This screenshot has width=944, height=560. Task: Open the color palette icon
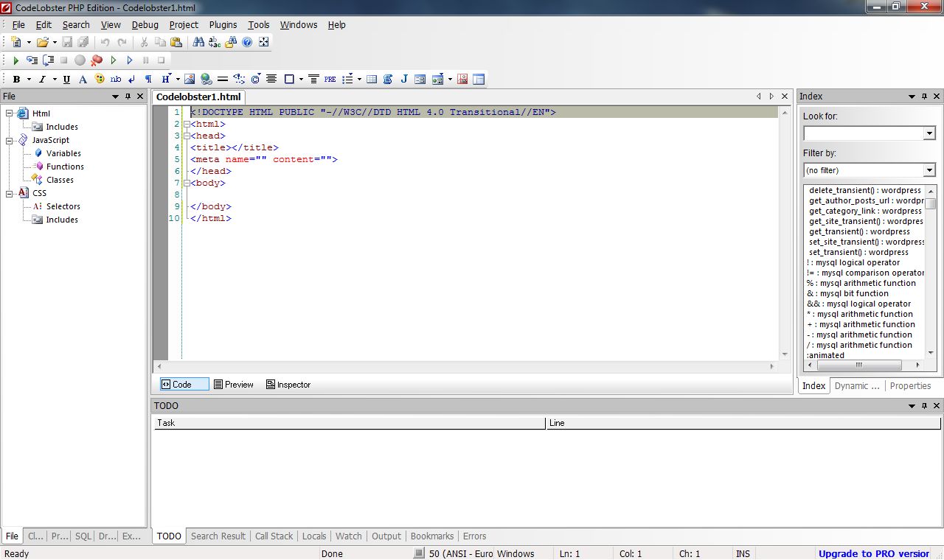pyautogui.click(x=99, y=79)
